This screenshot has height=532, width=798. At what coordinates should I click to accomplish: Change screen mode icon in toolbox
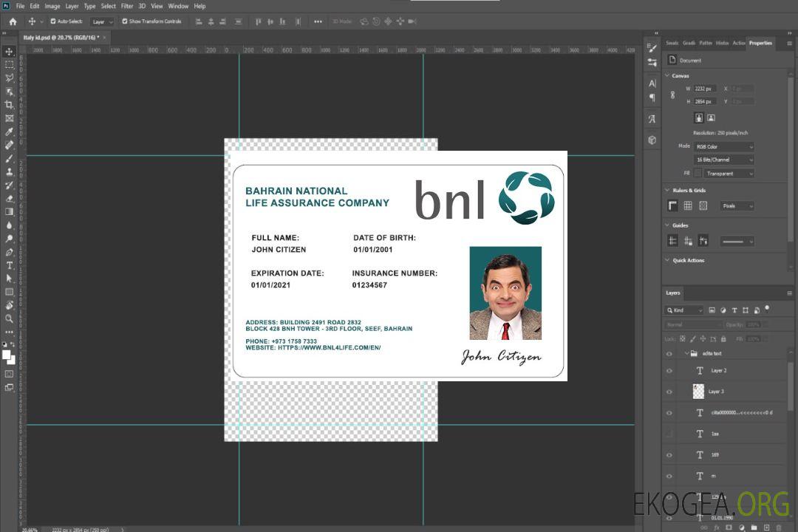pyautogui.click(x=9, y=387)
